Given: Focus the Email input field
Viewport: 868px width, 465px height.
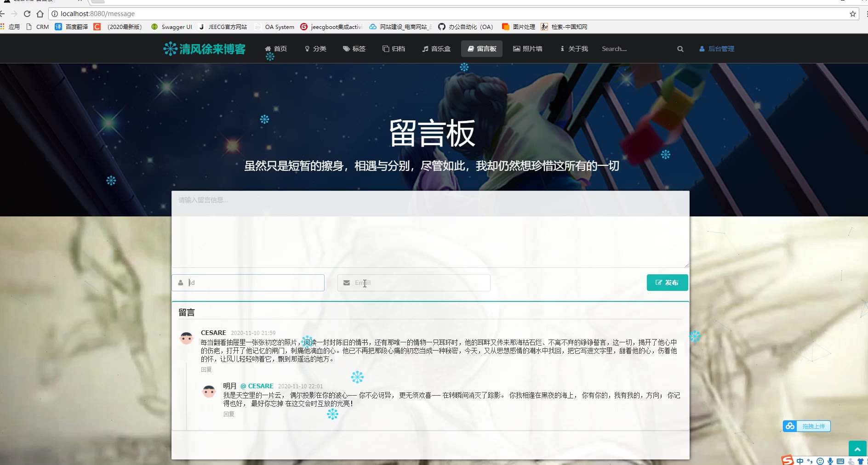Looking at the screenshot, I should (x=414, y=283).
